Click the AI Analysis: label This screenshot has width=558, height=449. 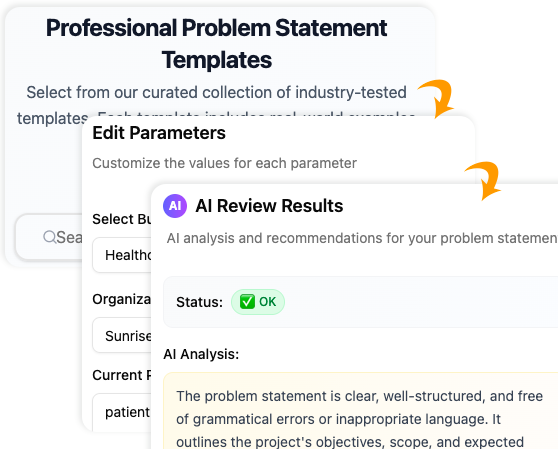pyautogui.click(x=201, y=354)
